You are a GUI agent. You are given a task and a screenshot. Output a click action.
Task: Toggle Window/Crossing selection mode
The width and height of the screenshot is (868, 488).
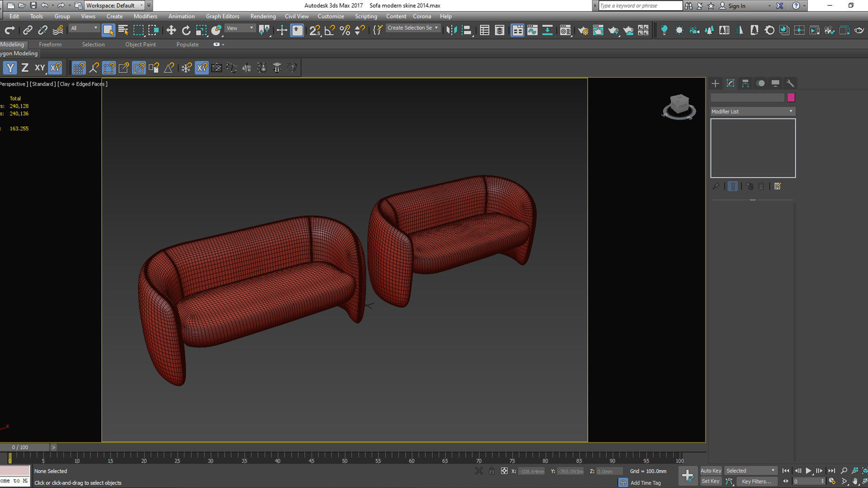[153, 30]
